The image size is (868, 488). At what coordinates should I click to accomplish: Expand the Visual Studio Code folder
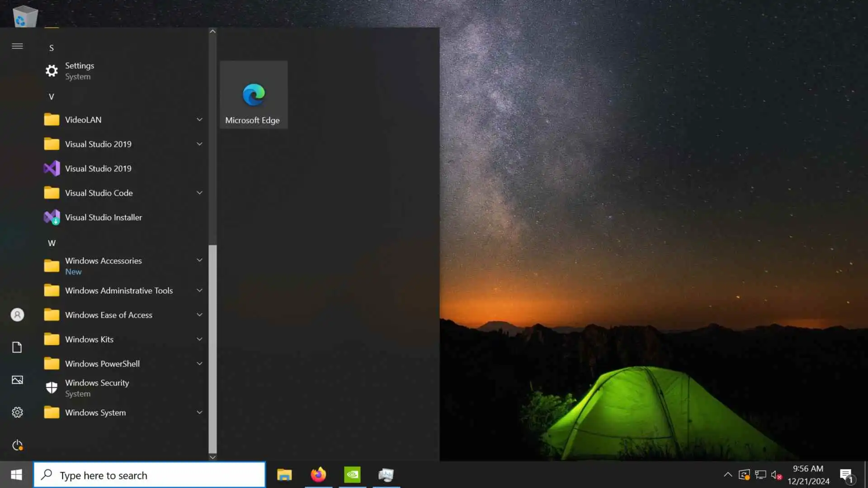[199, 193]
